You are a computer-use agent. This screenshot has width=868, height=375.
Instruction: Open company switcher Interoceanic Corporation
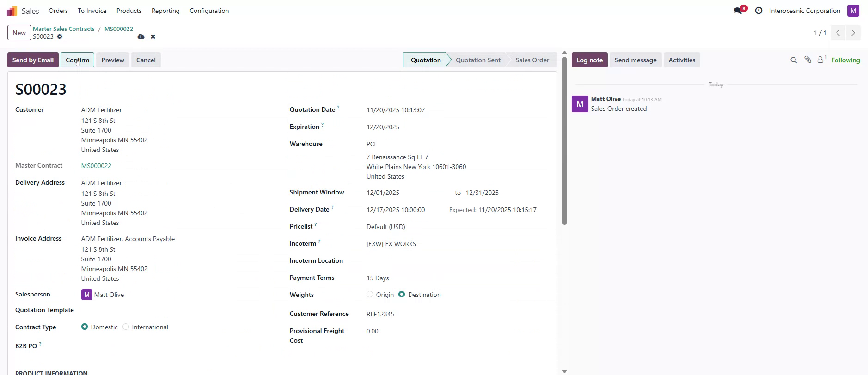(x=805, y=11)
